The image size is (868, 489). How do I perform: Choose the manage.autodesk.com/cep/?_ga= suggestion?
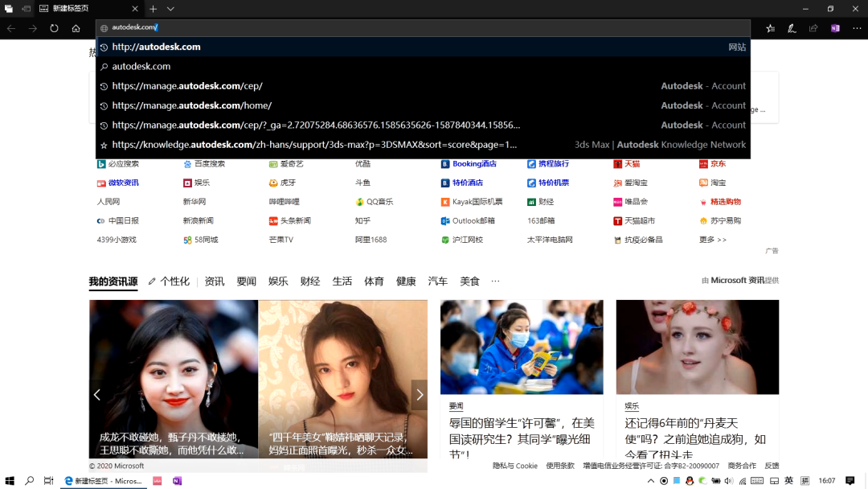(x=424, y=125)
